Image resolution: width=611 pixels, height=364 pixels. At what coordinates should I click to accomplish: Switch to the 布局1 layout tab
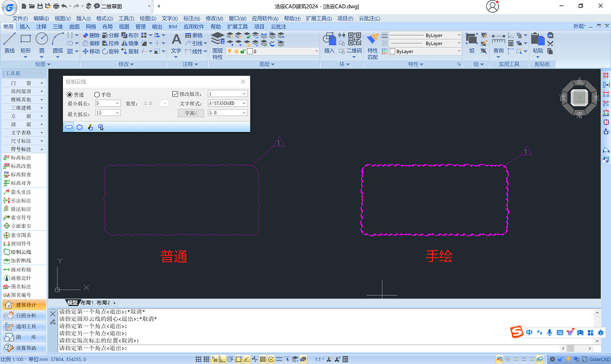(x=87, y=303)
